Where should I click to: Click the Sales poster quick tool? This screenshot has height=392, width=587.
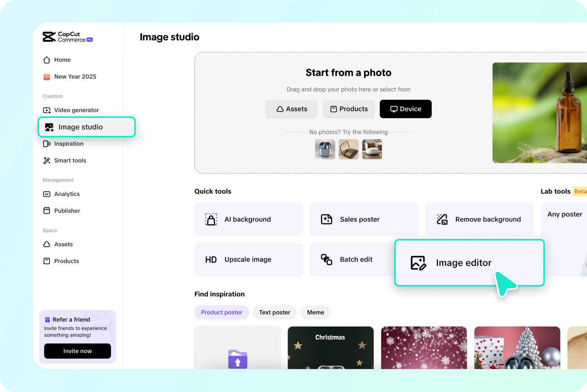point(359,219)
